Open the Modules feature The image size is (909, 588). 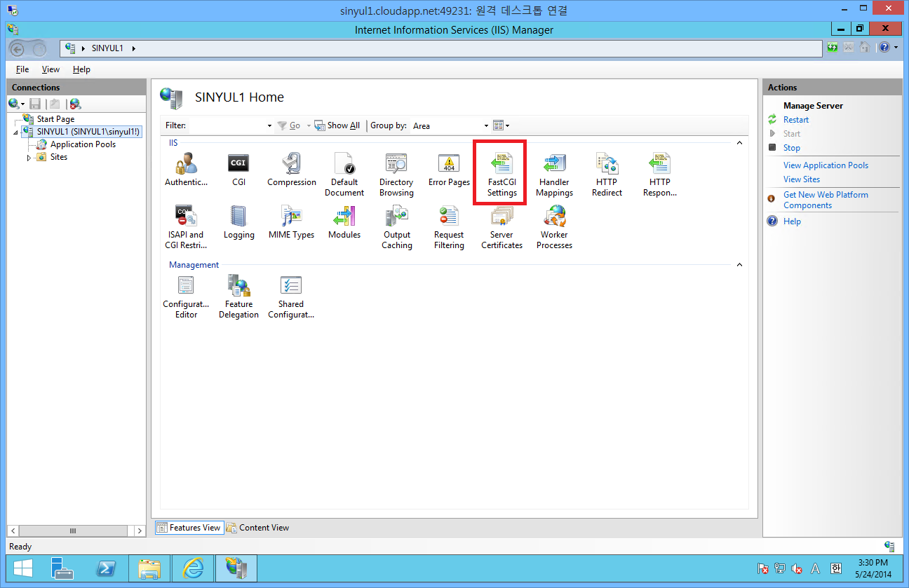point(344,223)
